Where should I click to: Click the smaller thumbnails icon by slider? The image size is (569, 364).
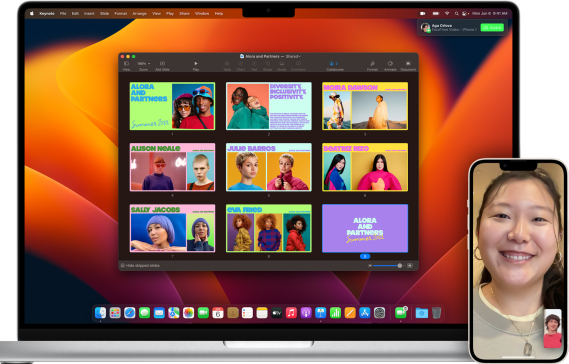pos(370,266)
